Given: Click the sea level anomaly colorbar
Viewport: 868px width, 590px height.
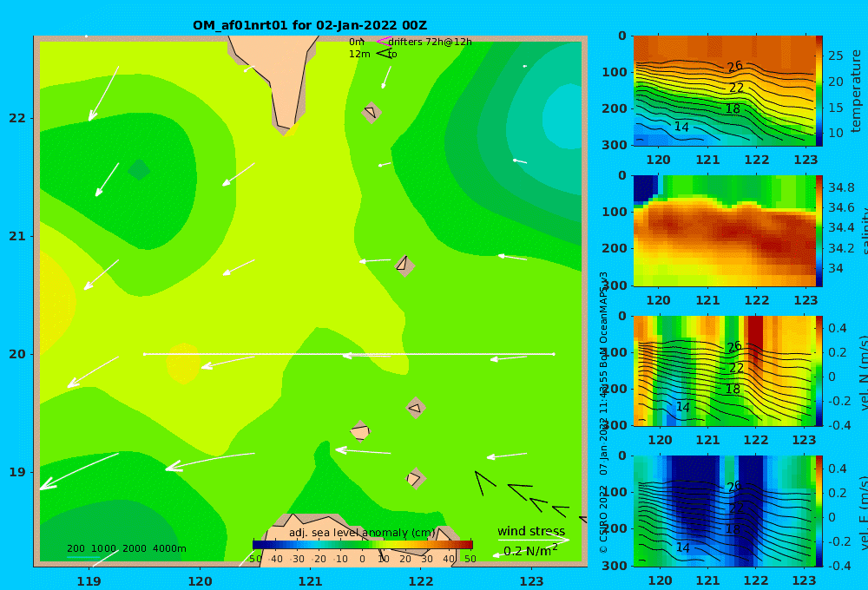Looking at the screenshot, I should click(363, 545).
